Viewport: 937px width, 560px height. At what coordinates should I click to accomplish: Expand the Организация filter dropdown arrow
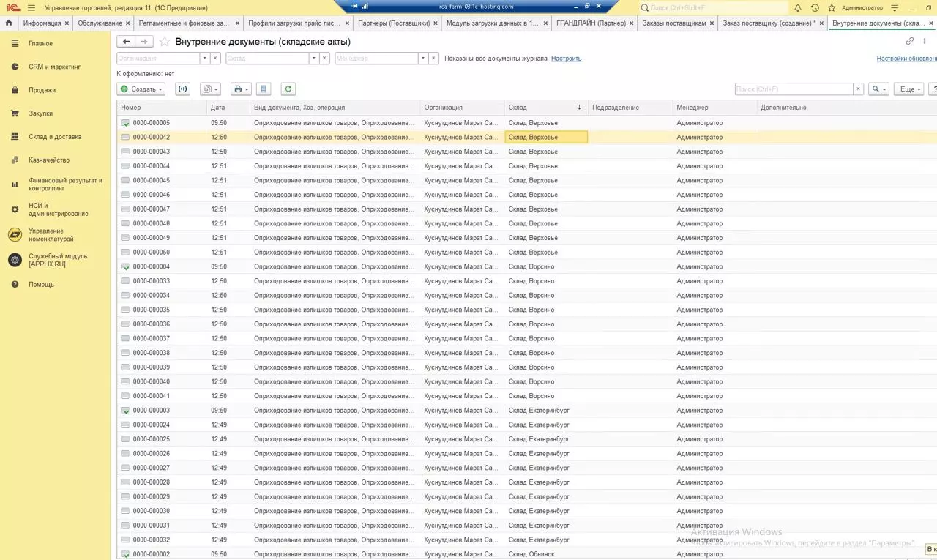tap(205, 58)
